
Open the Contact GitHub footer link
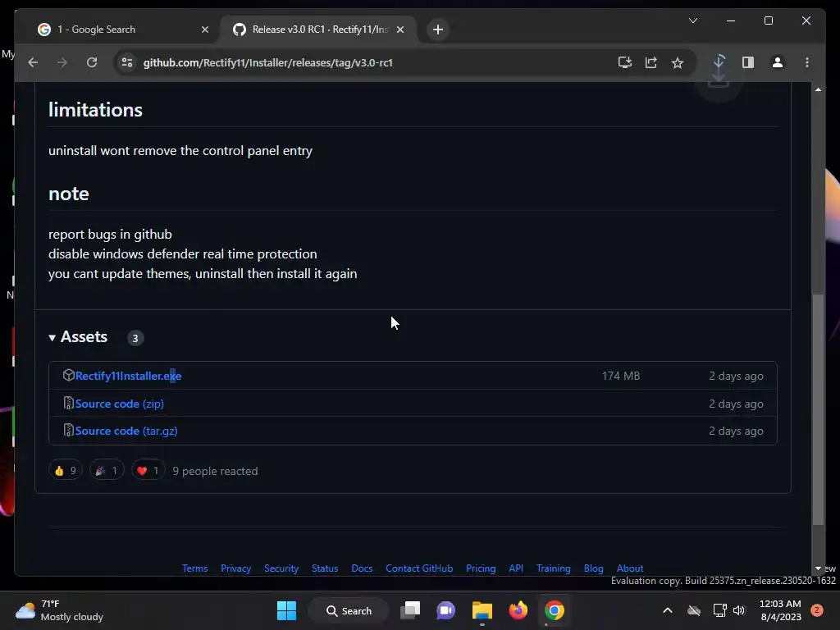(419, 568)
